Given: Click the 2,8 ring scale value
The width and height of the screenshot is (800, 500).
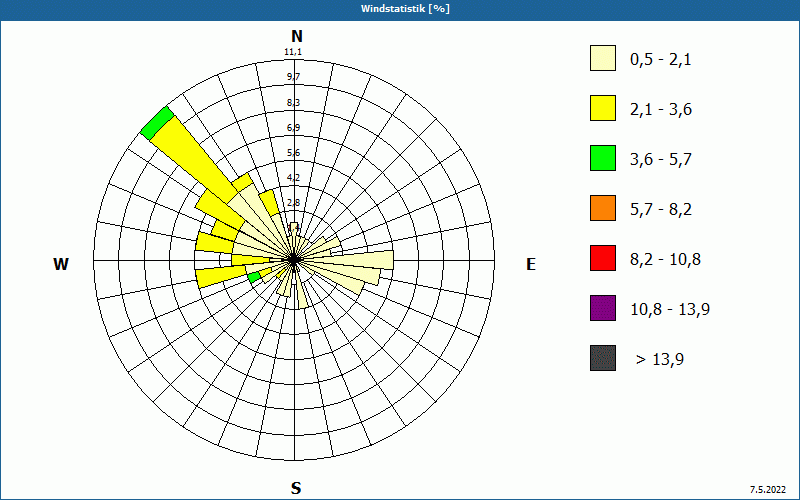Looking at the screenshot, I should 293,203.
